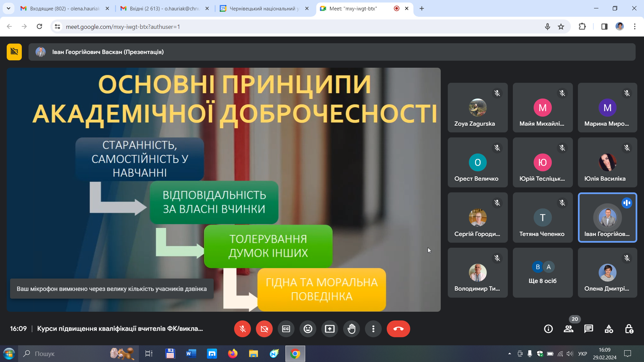
Task: Leave the call with red hangup button
Action: click(x=398, y=329)
